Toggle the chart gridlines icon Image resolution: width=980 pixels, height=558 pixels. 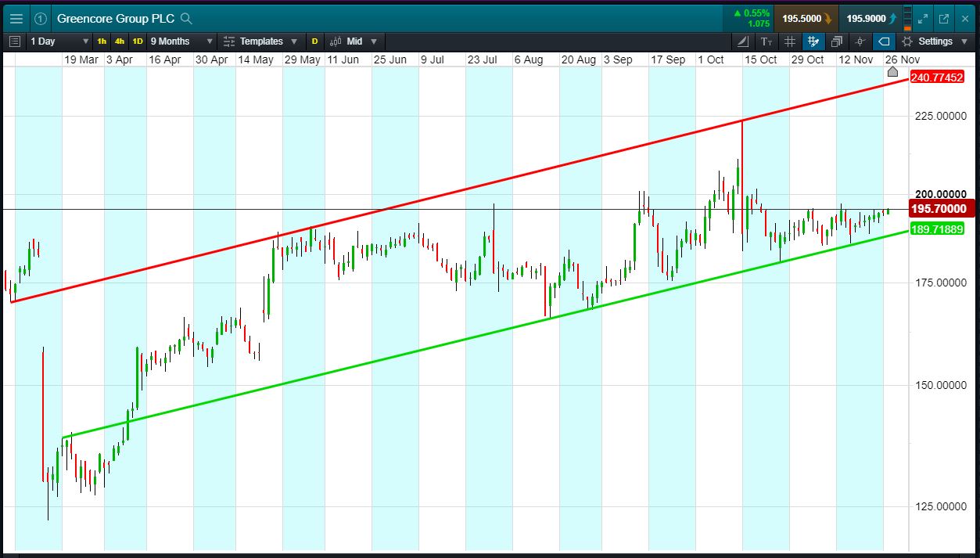click(x=790, y=41)
